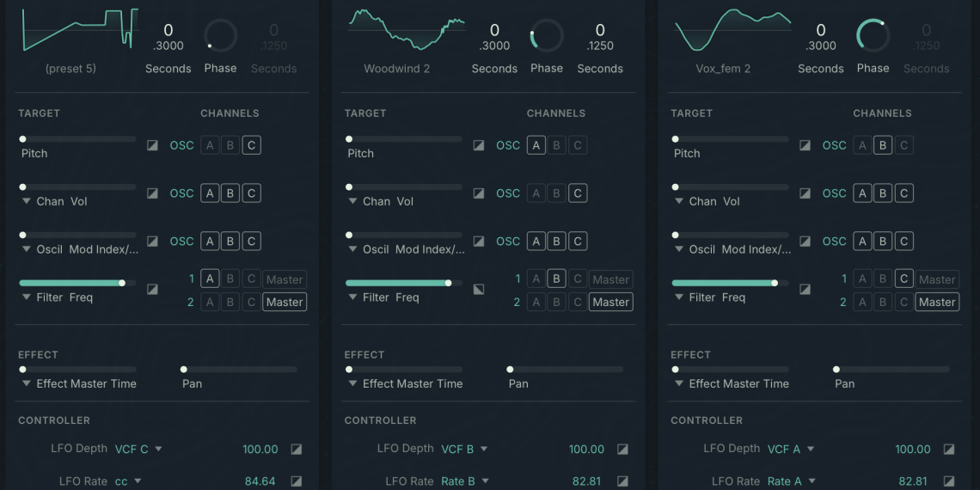The height and width of the screenshot is (490, 980).
Task: Click the Oscil Mod Index polarity icon in the Vox_fem 2 panel
Action: [805, 242]
